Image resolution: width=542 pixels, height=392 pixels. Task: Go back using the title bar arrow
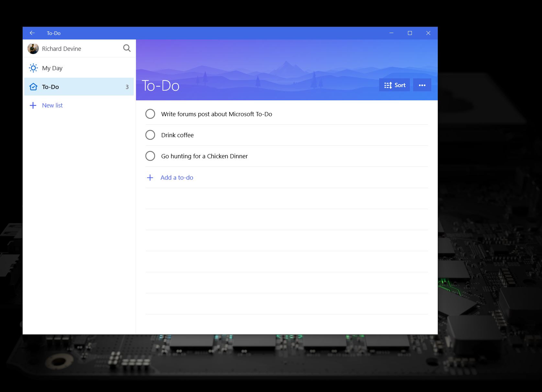click(32, 33)
